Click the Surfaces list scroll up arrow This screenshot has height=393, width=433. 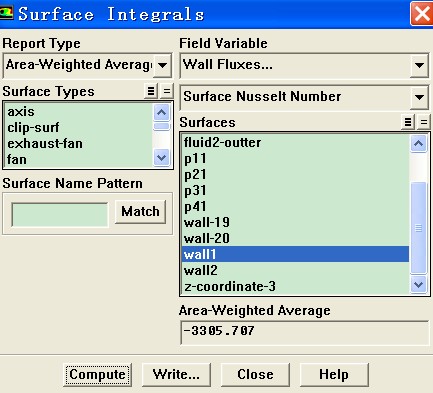pos(419,144)
